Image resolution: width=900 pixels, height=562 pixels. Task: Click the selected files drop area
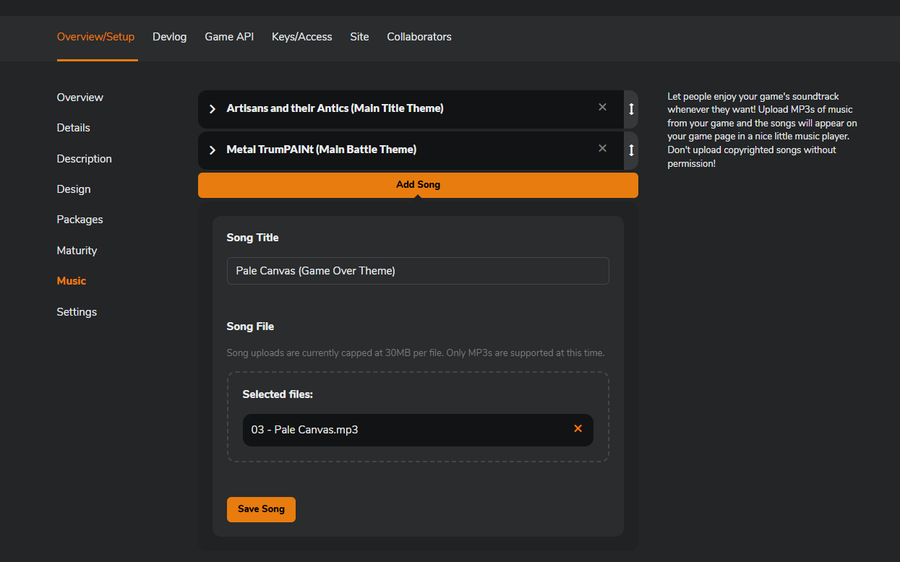[x=418, y=417]
